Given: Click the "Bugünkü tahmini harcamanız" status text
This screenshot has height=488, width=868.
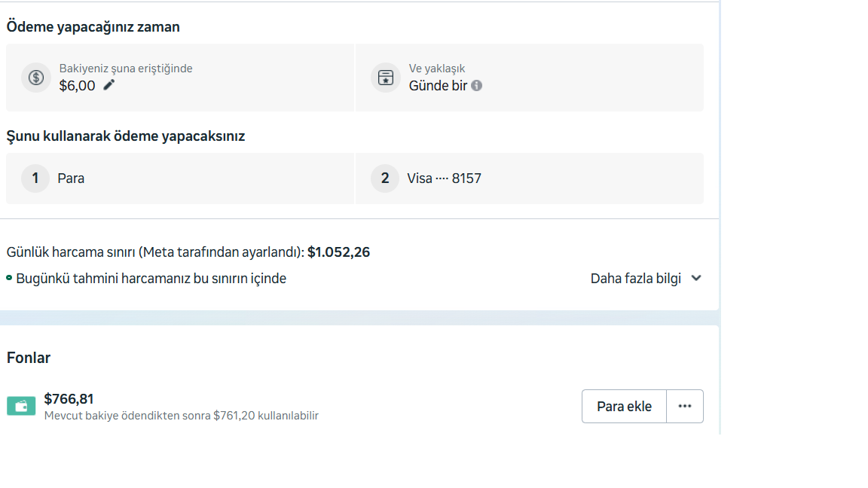Looking at the screenshot, I should point(151,279).
